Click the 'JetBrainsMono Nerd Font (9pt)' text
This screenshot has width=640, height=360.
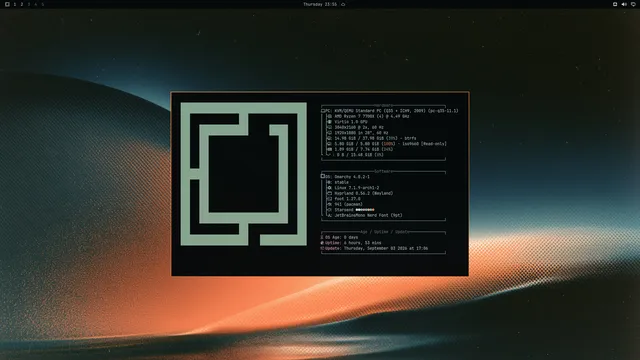tap(369, 215)
